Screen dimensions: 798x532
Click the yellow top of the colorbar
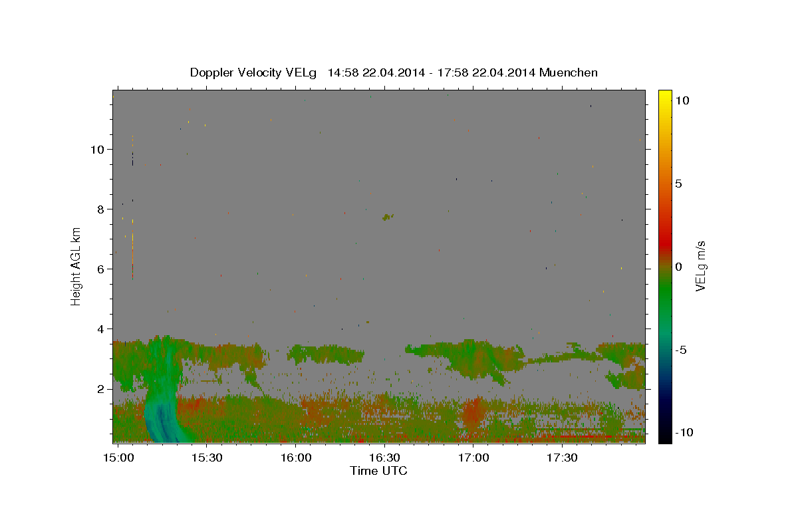tap(664, 96)
